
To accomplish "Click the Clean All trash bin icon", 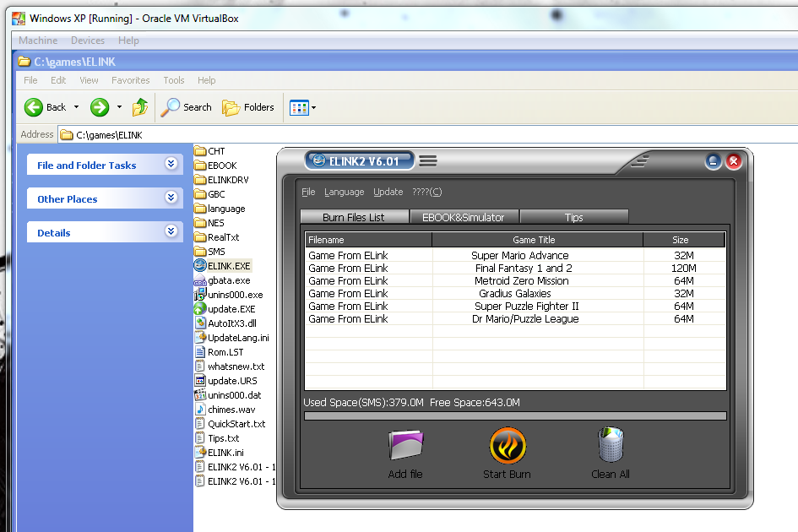I will [x=611, y=444].
